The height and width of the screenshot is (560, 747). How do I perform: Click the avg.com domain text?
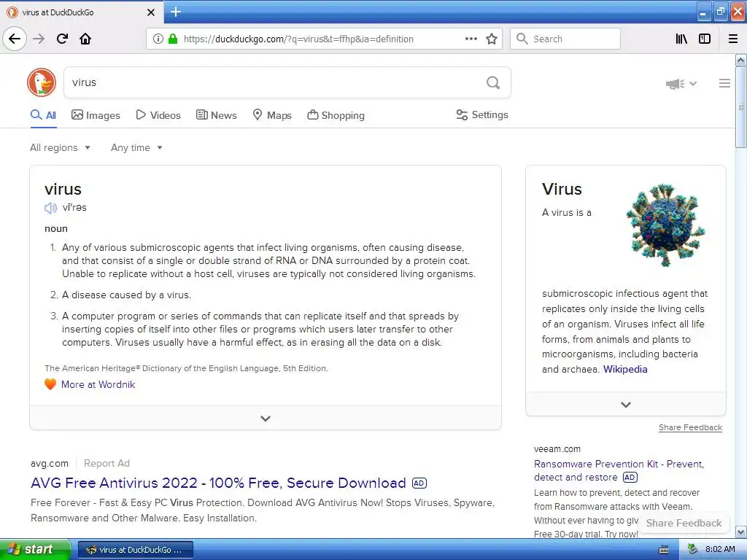tap(50, 463)
